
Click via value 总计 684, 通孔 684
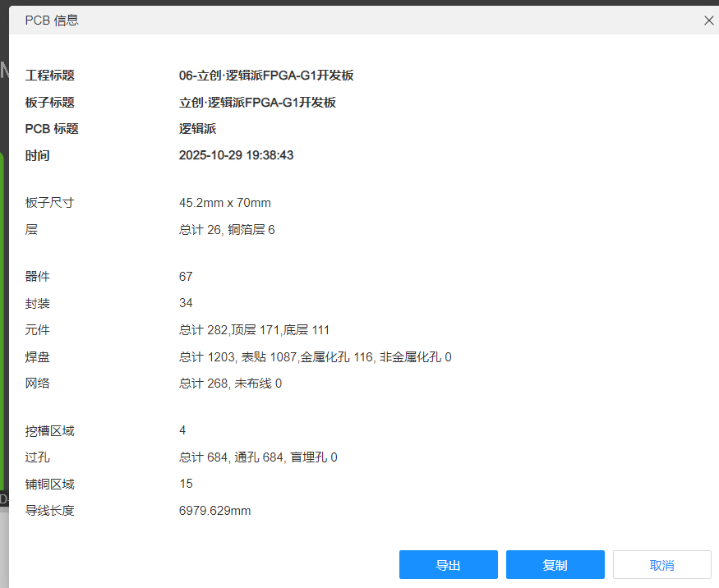258,457
